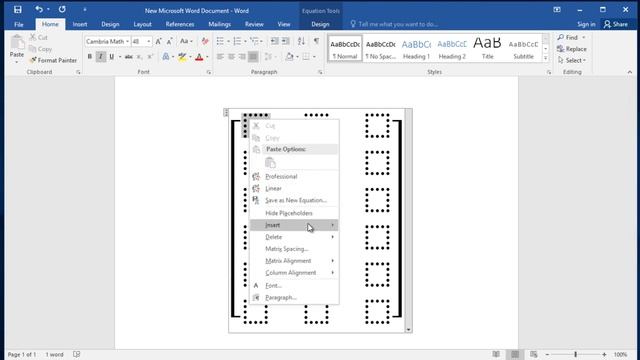
Task: Align text left
Action: (220, 57)
